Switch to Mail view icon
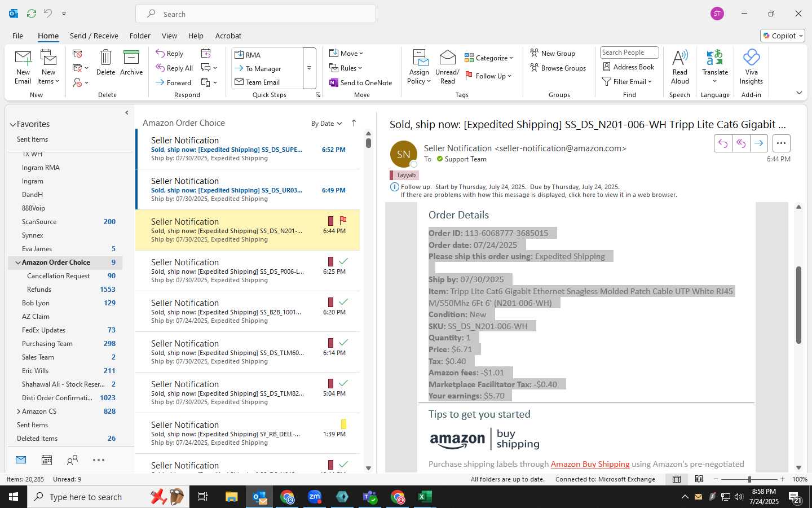The image size is (812, 508). point(21,460)
